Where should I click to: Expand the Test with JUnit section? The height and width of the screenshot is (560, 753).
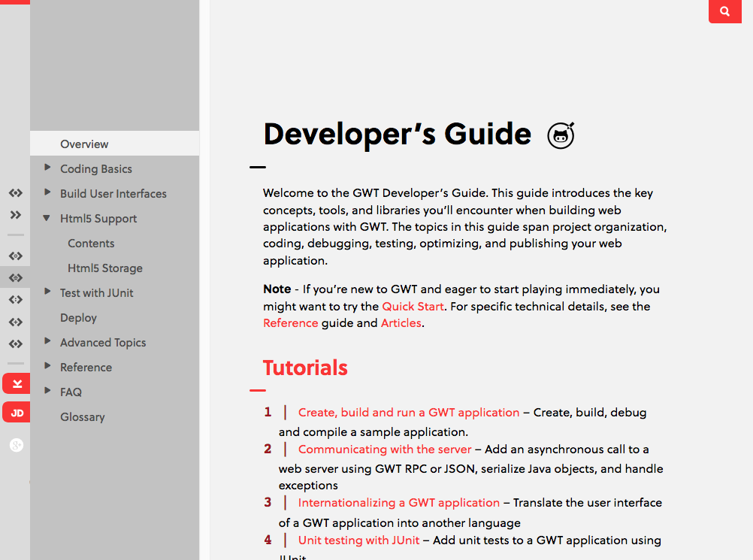point(47,292)
